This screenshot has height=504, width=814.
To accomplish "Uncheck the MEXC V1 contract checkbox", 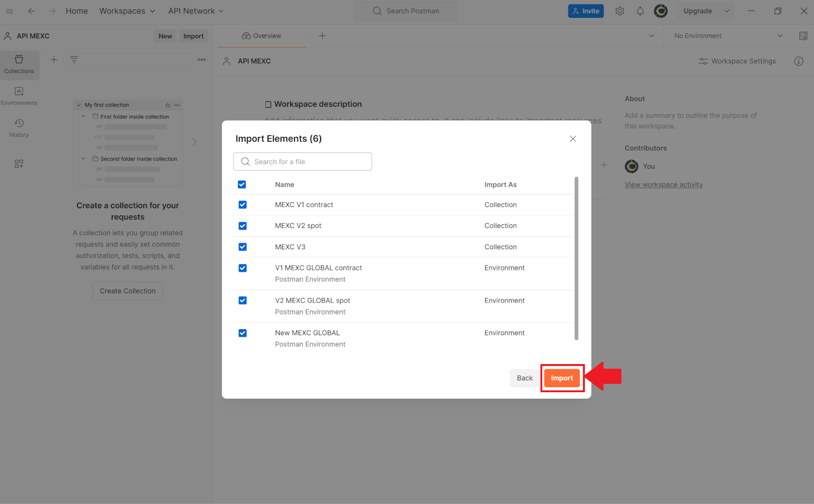I will tap(243, 204).
